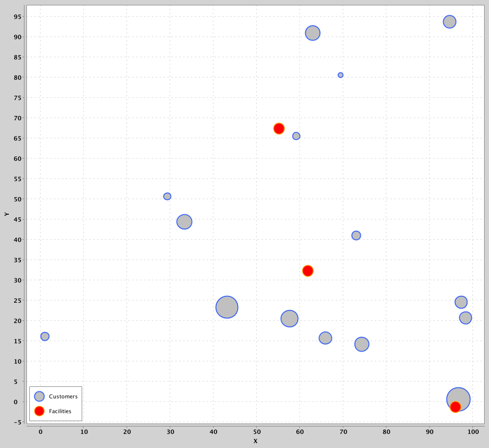The width and height of the screenshot is (489, 448).
Task: Click the '75' tick label on Y axis
Action: click(18, 98)
